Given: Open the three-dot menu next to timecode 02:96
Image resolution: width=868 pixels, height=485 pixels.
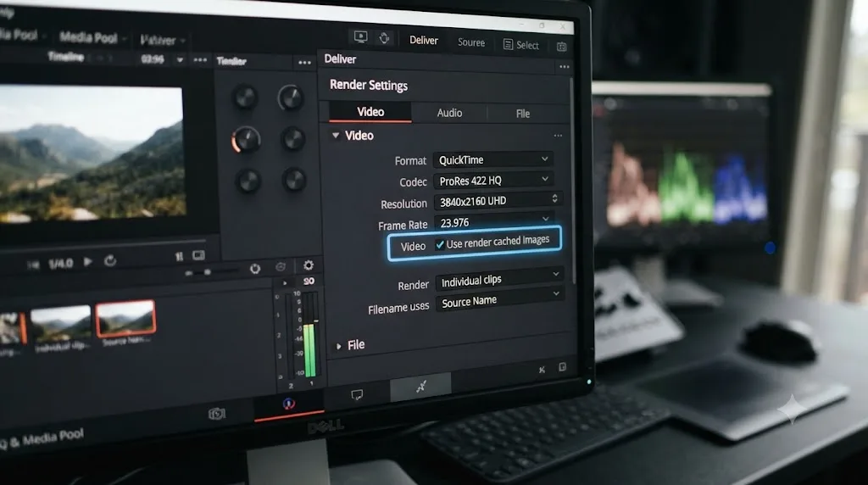Looking at the screenshot, I should point(200,60).
